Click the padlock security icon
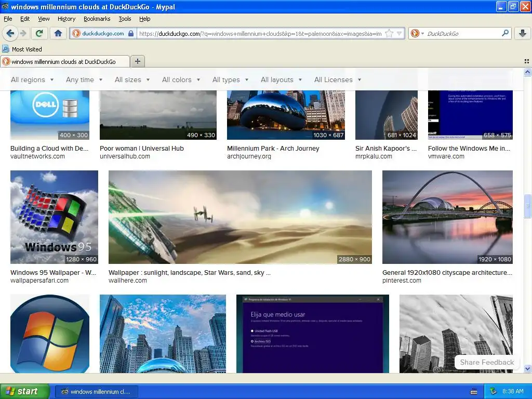This screenshot has width=532, height=399. point(131,33)
